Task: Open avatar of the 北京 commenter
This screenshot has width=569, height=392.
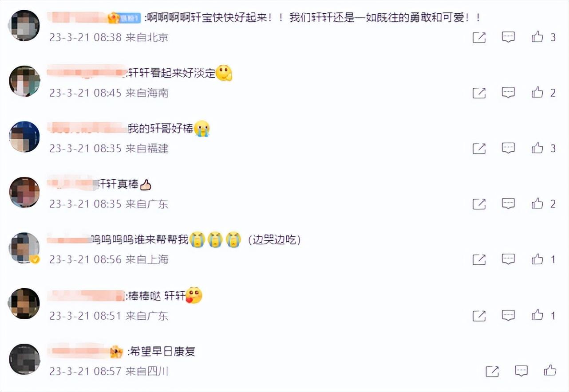Action: click(24, 26)
